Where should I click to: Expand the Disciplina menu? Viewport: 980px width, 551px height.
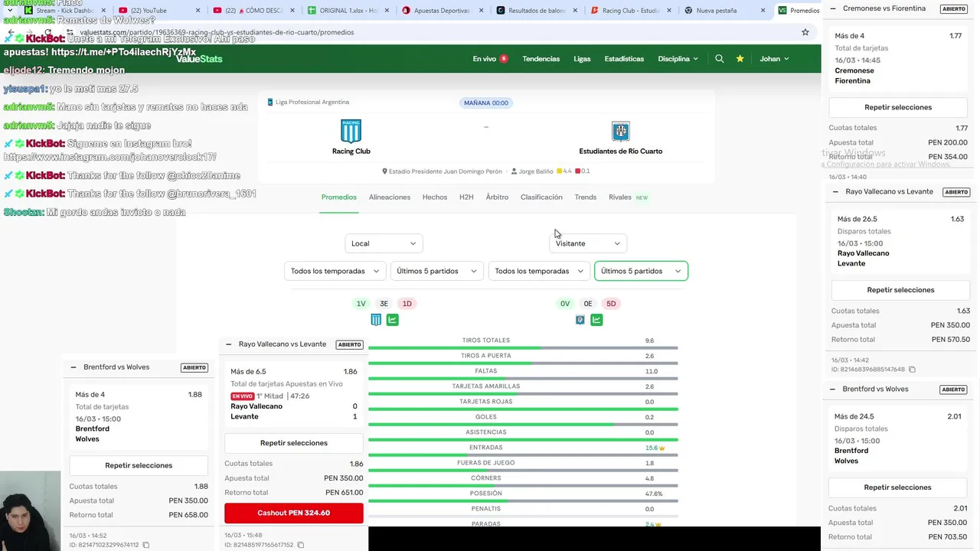pos(678,59)
